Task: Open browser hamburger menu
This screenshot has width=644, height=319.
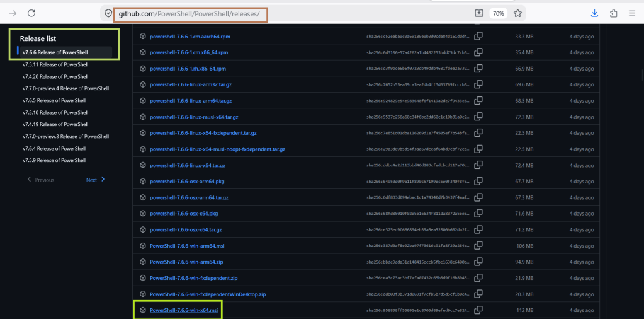Action: pos(632,14)
